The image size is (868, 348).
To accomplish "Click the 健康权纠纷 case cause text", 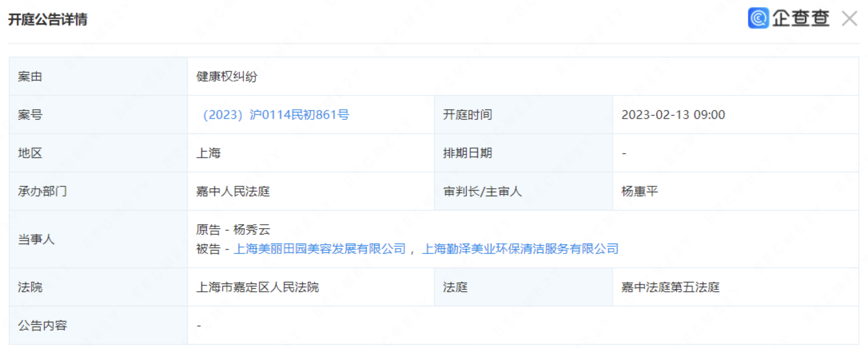I will pos(226,77).
